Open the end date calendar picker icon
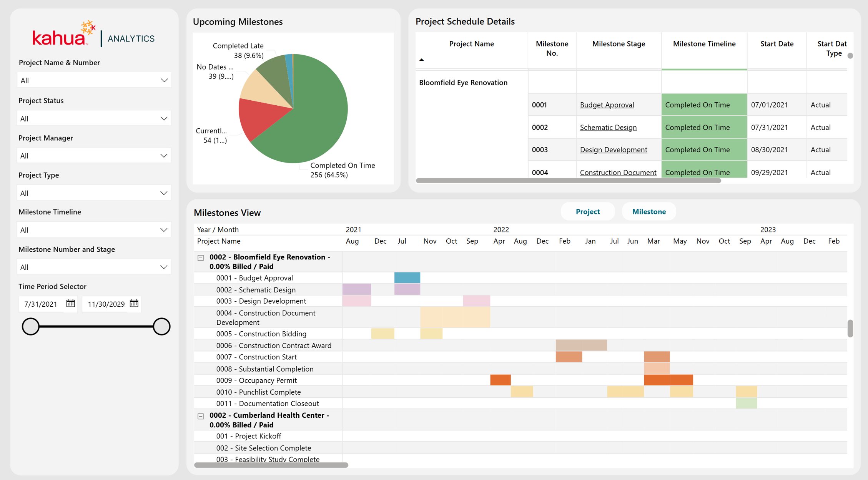868x480 pixels. [x=134, y=304]
